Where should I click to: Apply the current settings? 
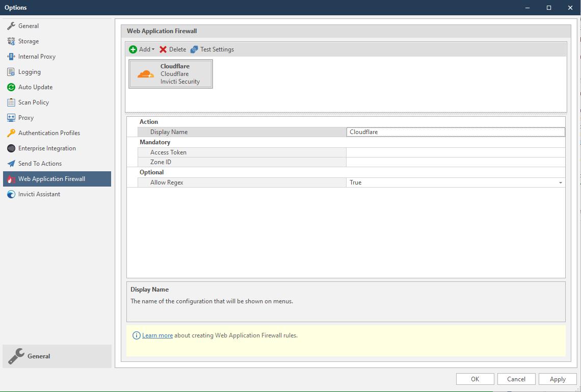pos(558,379)
